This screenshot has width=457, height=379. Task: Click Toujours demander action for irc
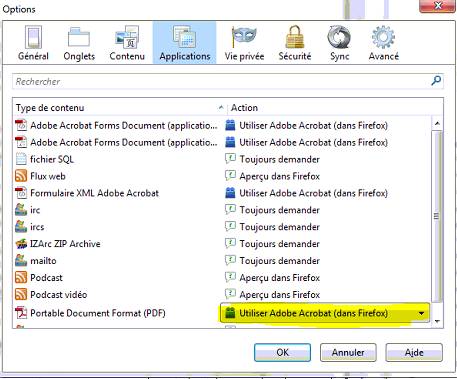tap(279, 210)
